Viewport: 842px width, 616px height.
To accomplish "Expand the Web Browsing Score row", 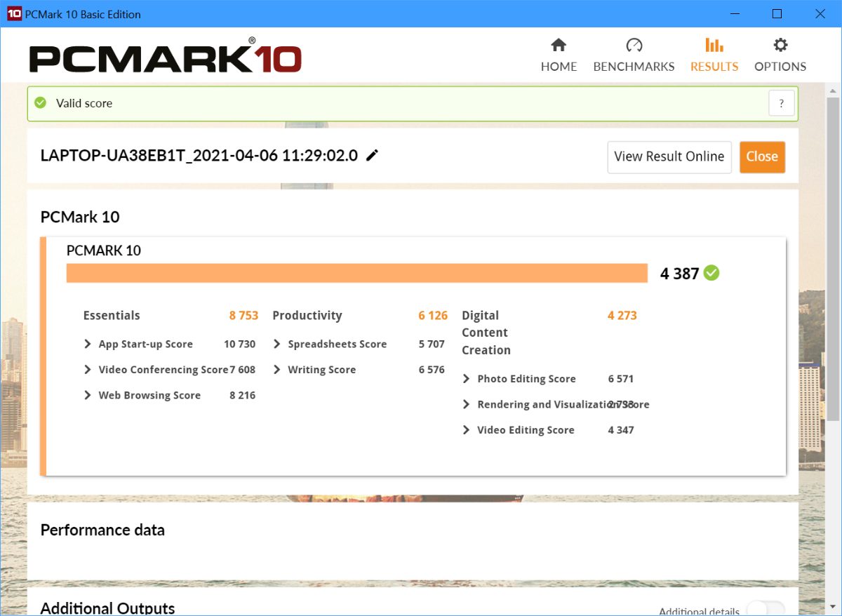I will tap(88, 395).
